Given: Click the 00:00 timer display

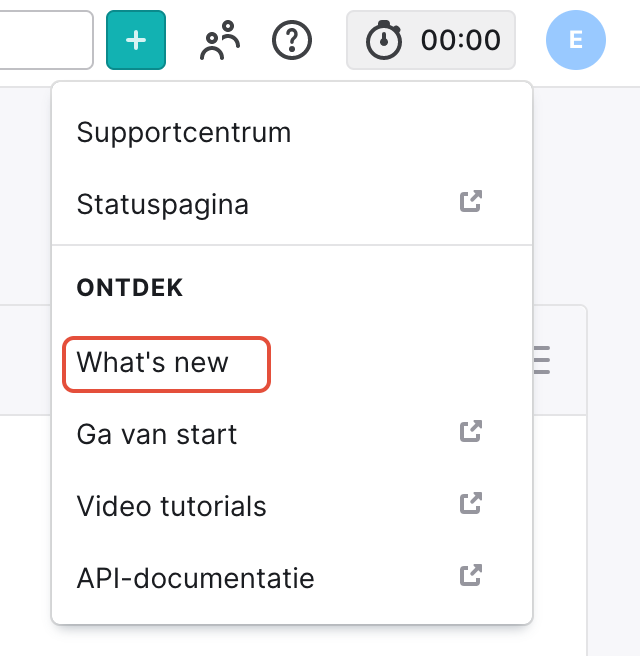Looking at the screenshot, I should 461,40.
